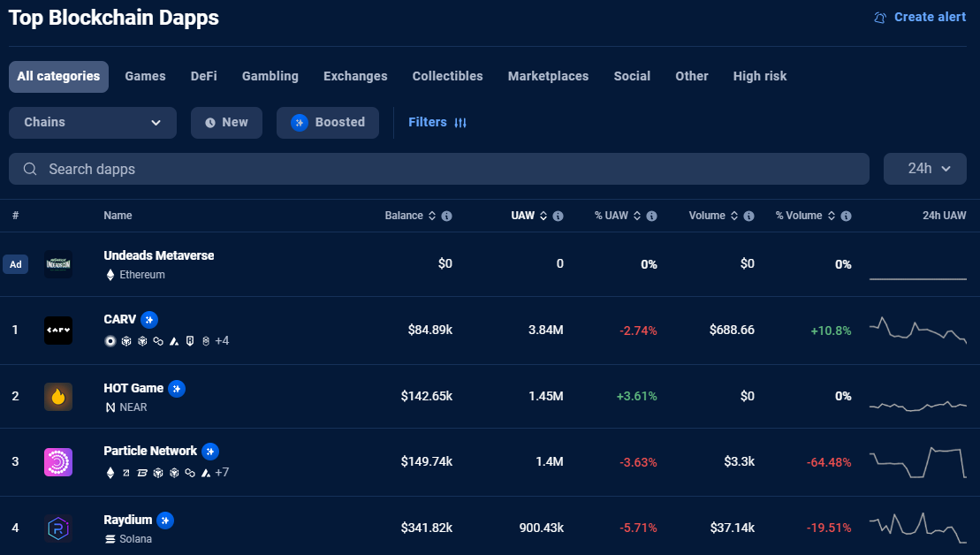Open the Raydium dapp name

pos(128,520)
